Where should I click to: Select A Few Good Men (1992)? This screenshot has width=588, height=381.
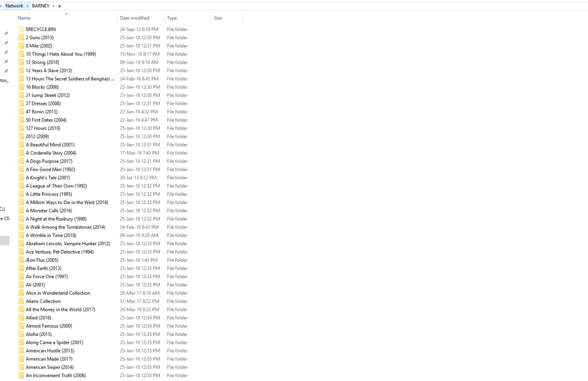(x=50, y=170)
